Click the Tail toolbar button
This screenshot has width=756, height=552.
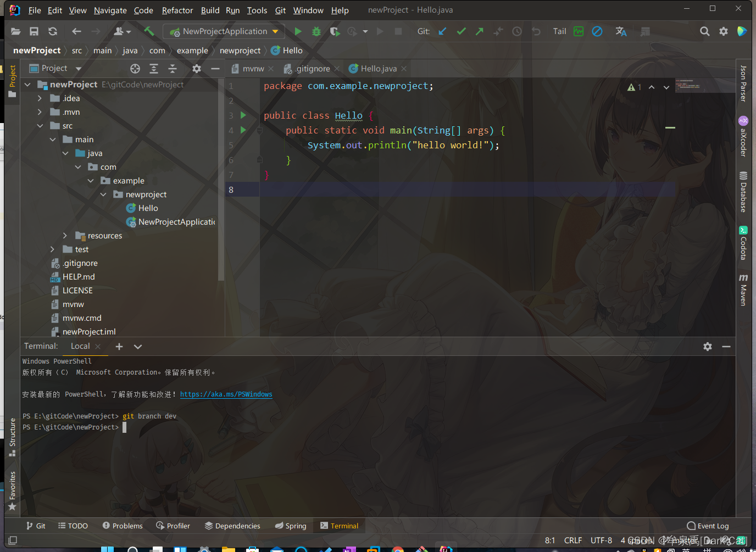coord(559,31)
